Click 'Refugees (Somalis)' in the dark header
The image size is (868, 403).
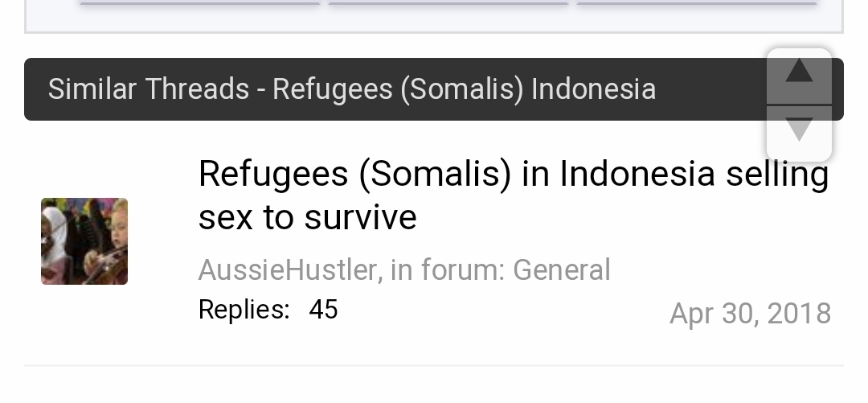[x=398, y=88]
